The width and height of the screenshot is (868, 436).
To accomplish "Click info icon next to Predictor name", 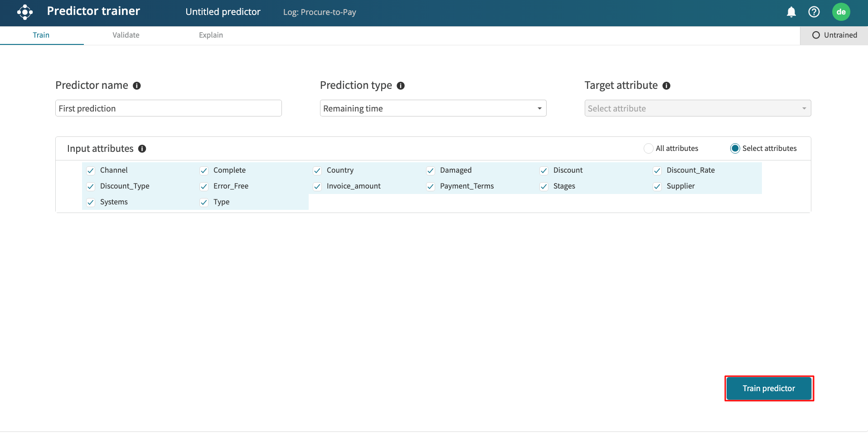I will 137,86.
